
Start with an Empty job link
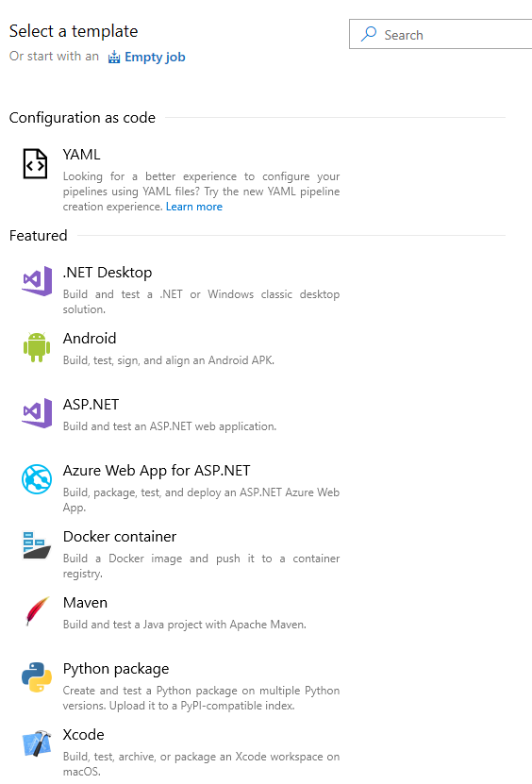click(155, 57)
